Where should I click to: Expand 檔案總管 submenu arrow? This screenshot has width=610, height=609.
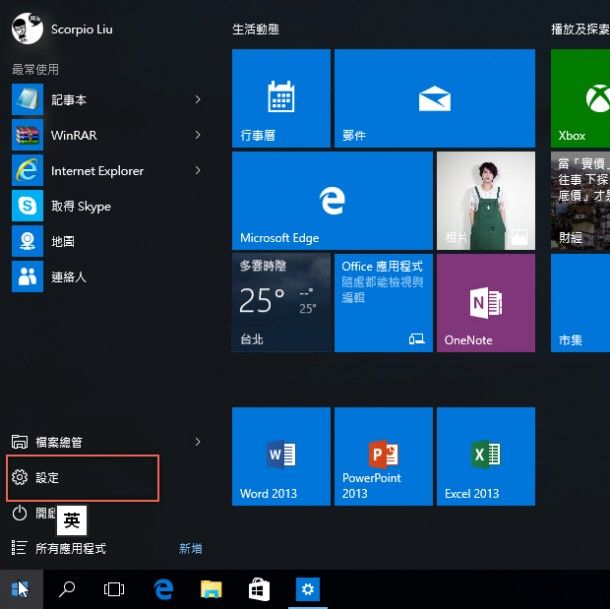coord(197,441)
